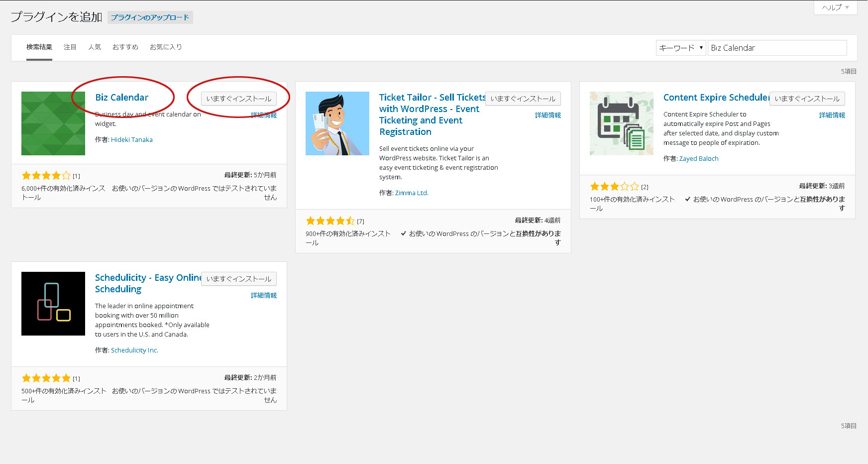Install Schedulicity plugin now

pos(239,279)
